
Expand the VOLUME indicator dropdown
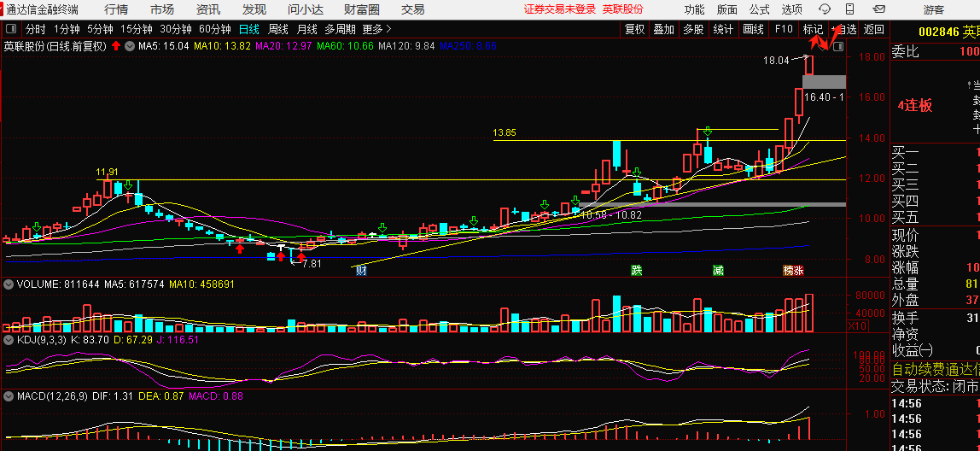pos(9,284)
